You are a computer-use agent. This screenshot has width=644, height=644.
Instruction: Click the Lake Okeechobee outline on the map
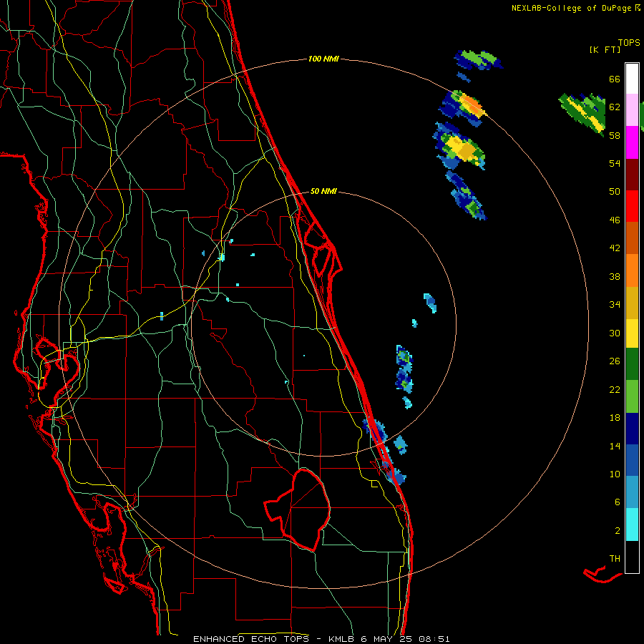[x=298, y=509]
